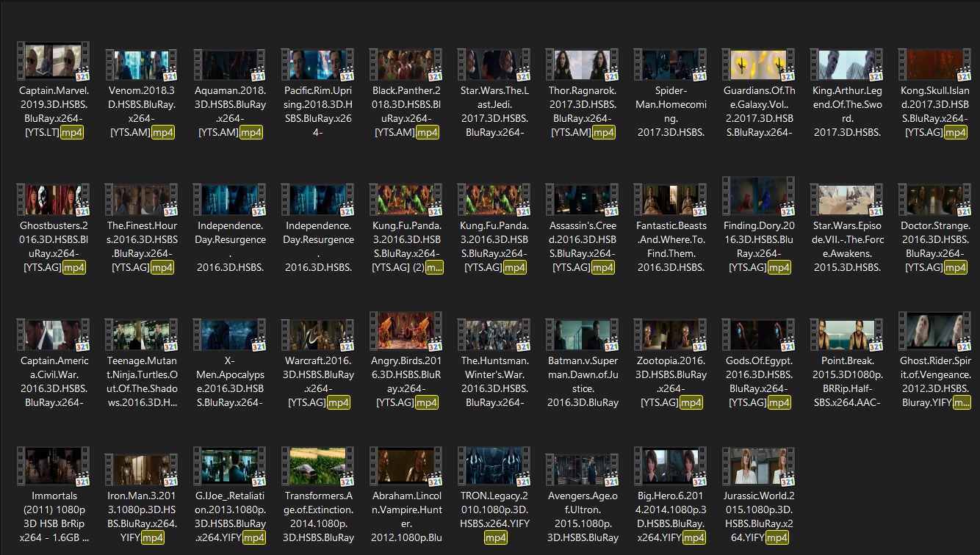The image size is (980, 555).
Task: Select the Star.Wars.Episode.VII thumbnail
Action: tap(846, 200)
